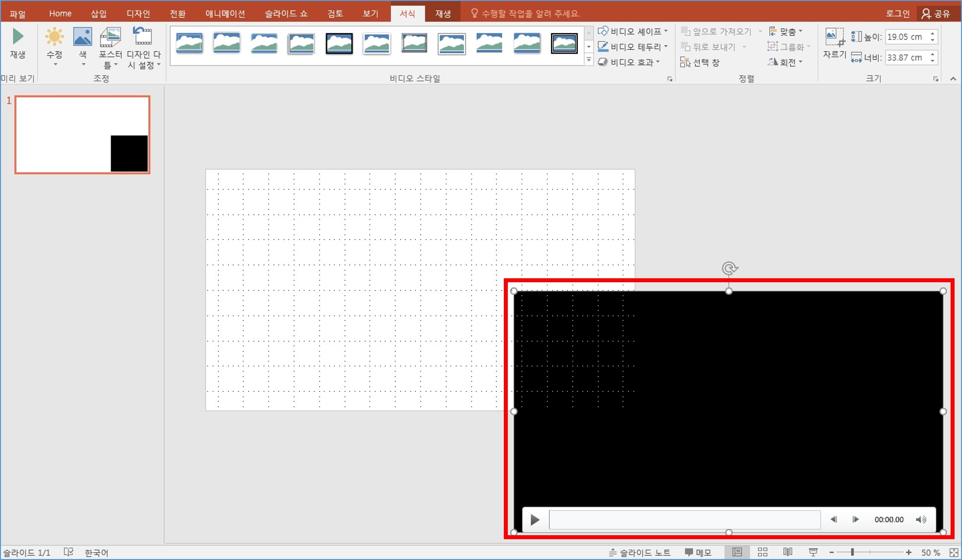This screenshot has height=560, width=962.
Task: Click the 로그인 sign-in link
Action: (897, 13)
